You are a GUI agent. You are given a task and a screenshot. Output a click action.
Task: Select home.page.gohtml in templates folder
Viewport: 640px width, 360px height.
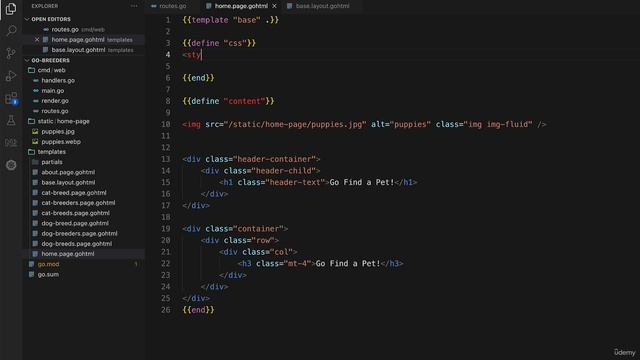pos(67,254)
